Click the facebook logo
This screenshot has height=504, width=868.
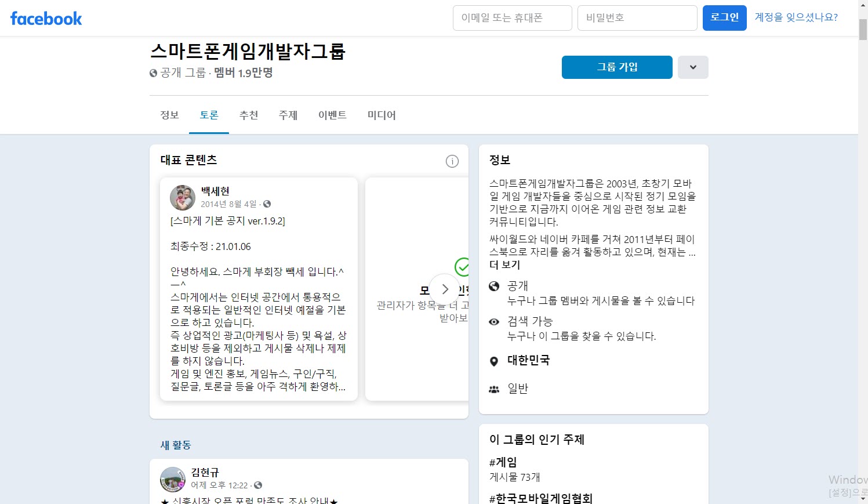coord(46,19)
